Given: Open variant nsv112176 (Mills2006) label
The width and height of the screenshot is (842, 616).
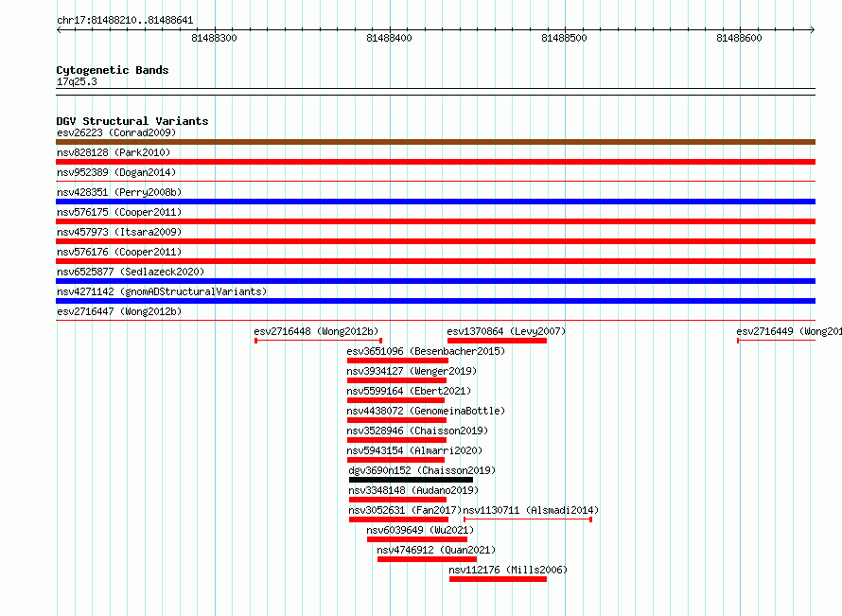Looking at the screenshot, I should point(508,570).
